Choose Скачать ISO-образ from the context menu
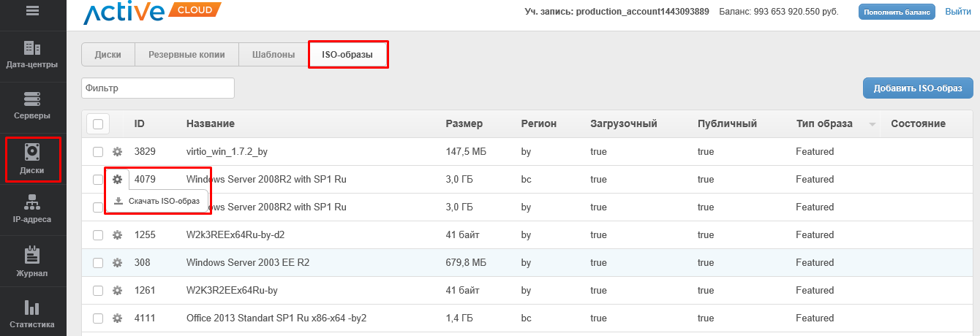This screenshot has width=980, height=336. coord(163,202)
